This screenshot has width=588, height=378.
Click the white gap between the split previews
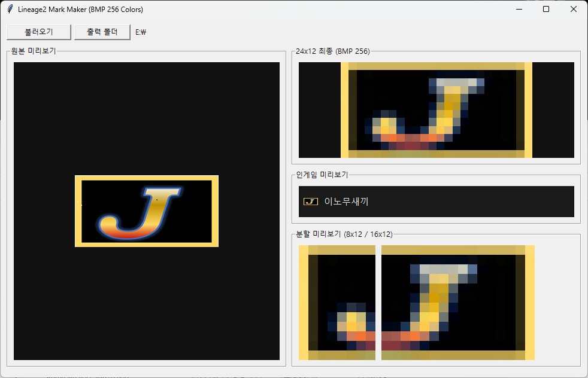[378, 302]
